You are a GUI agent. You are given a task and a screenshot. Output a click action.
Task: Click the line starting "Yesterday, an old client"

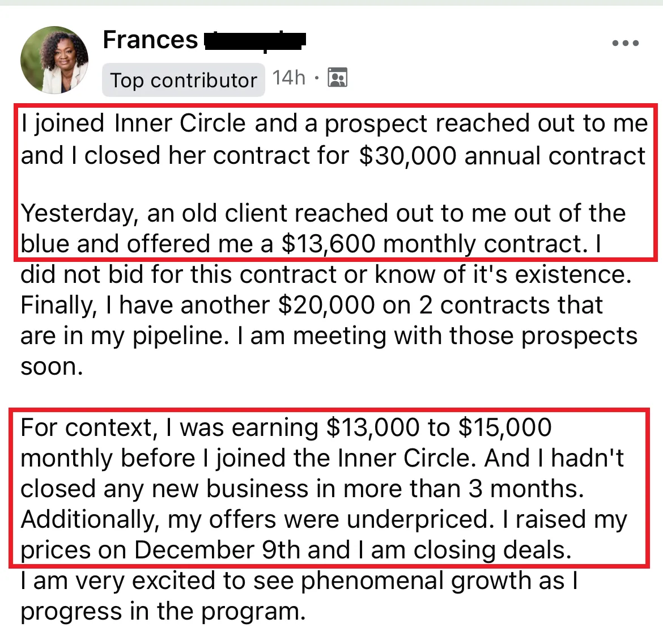point(323,213)
